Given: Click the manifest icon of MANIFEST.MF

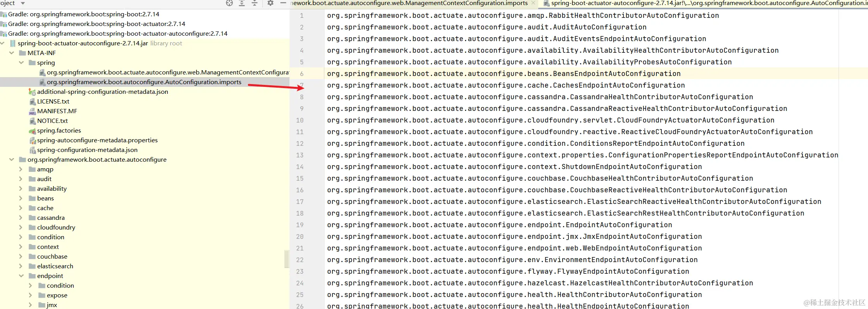Looking at the screenshot, I should click(33, 111).
